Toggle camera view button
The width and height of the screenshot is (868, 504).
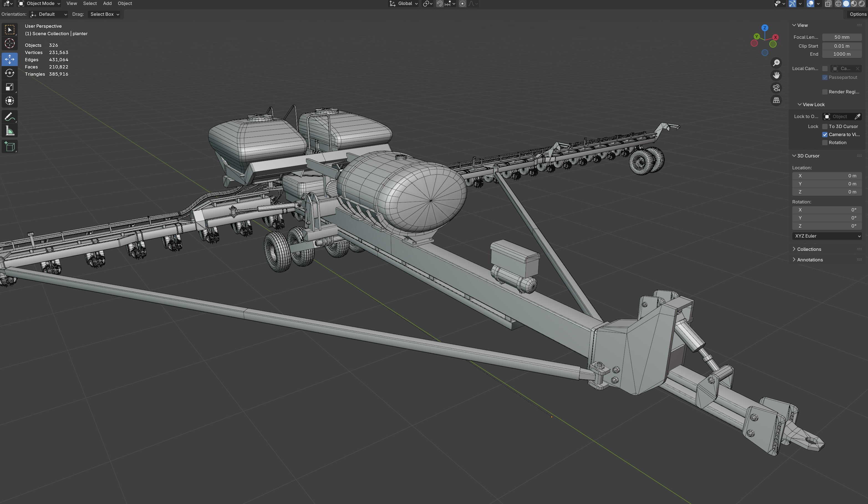point(776,88)
